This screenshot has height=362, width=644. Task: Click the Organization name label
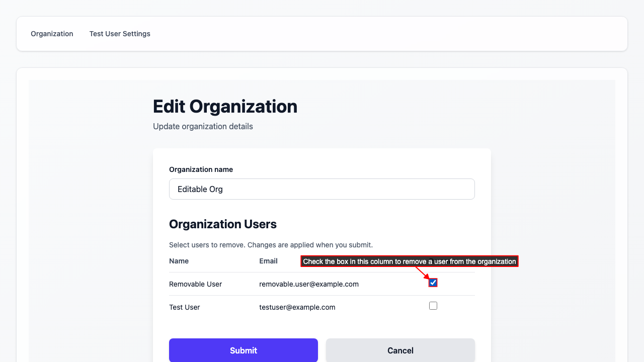click(201, 169)
